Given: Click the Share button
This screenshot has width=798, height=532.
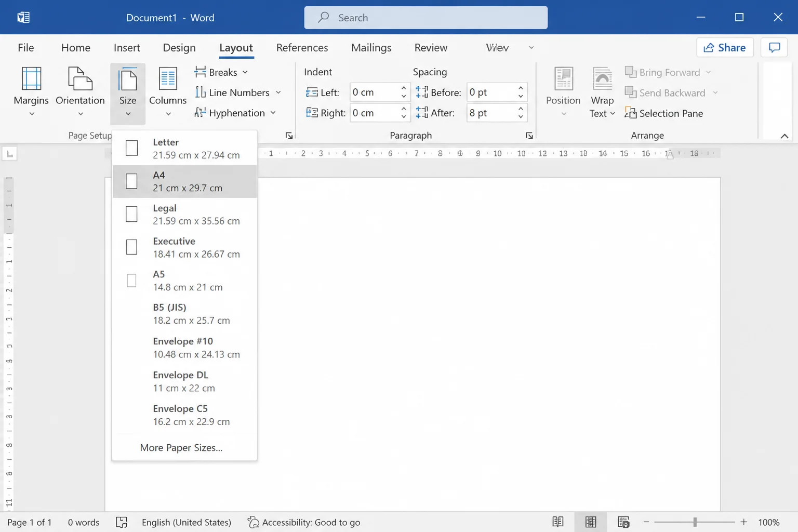Looking at the screenshot, I should [725, 47].
